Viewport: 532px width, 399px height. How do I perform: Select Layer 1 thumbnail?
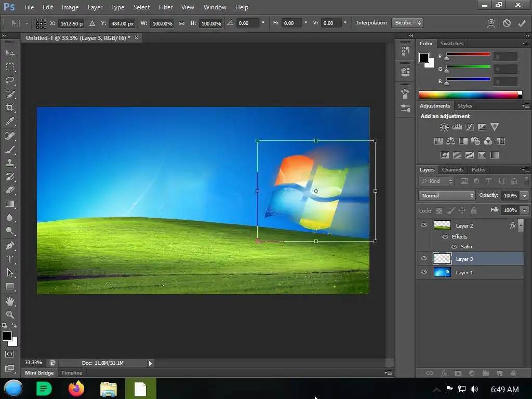click(442, 272)
